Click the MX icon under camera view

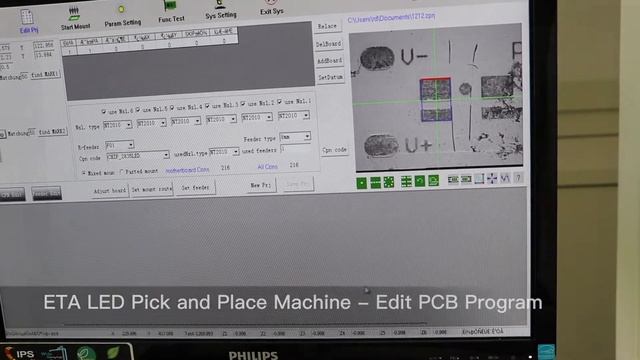click(x=505, y=178)
